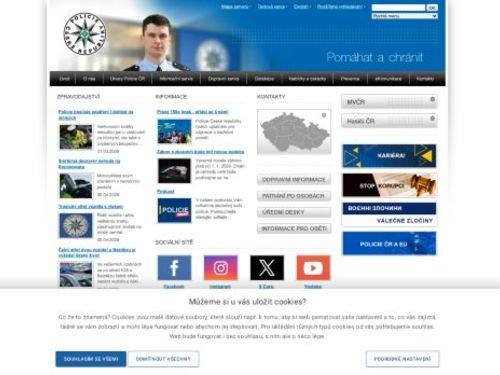Open Kontakty menu item in navigation bar

tap(425, 79)
